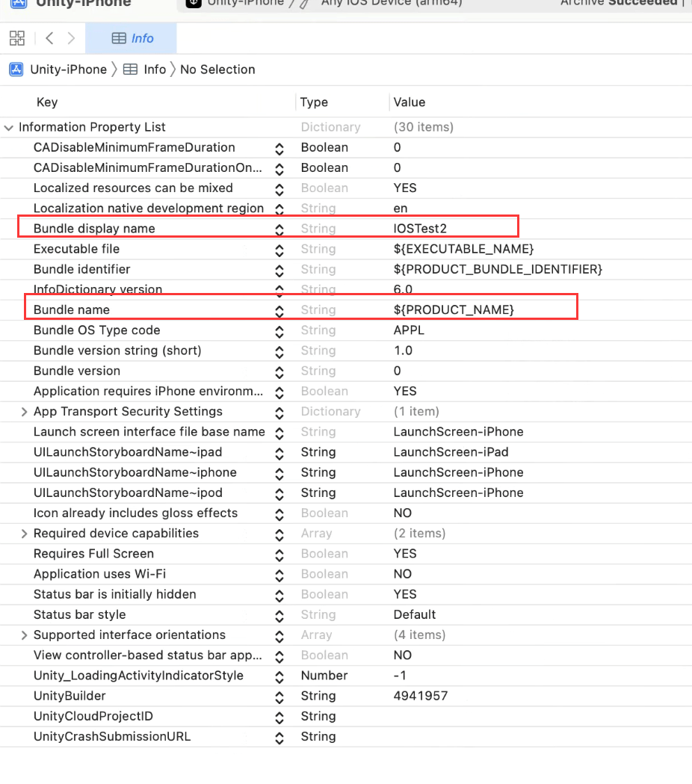The height and width of the screenshot is (784, 692).
Task: Click Number type of Unity_LoadingActivityIndicatorStyle
Action: [x=324, y=676]
